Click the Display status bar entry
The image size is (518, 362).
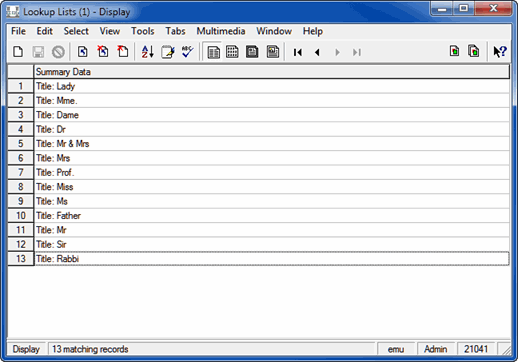26,349
